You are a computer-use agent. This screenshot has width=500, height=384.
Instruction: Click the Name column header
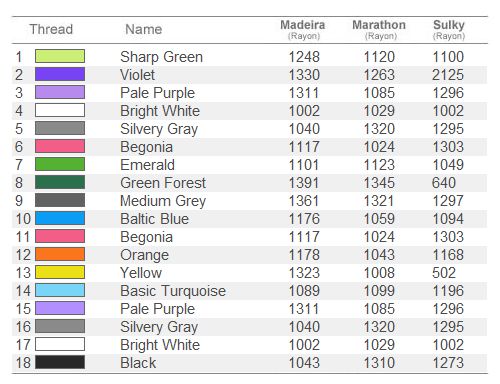pyautogui.click(x=144, y=29)
